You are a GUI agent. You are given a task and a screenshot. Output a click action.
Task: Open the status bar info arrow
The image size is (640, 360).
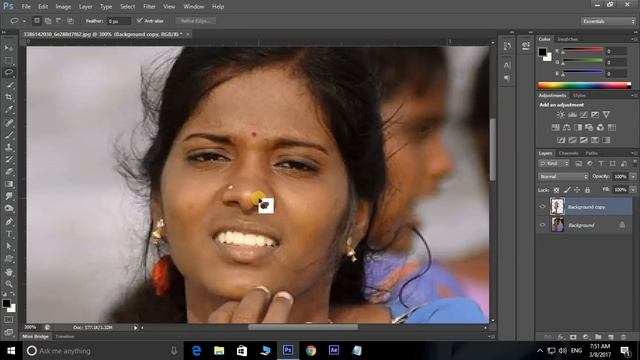click(136, 327)
